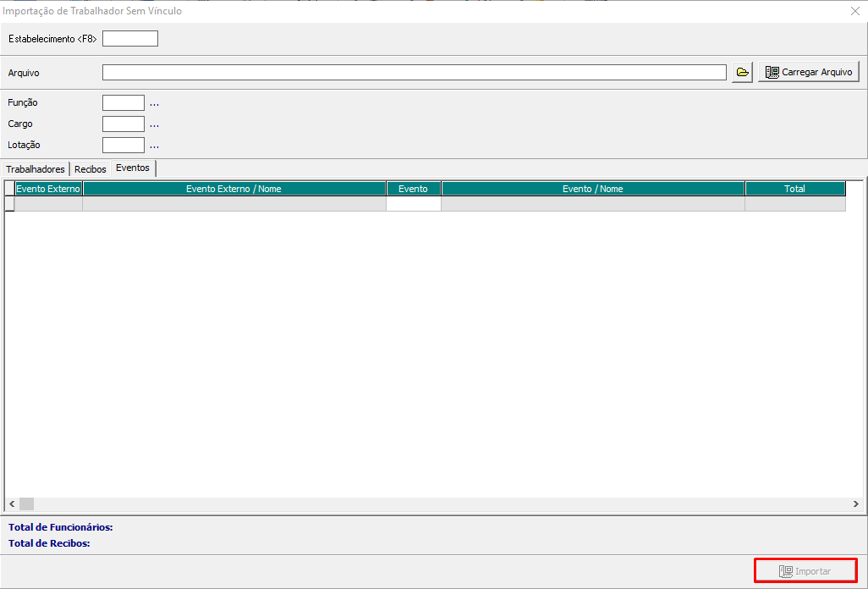The height and width of the screenshot is (589, 868).
Task: Open the Lotação lookup ellipsis
Action: (154, 146)
